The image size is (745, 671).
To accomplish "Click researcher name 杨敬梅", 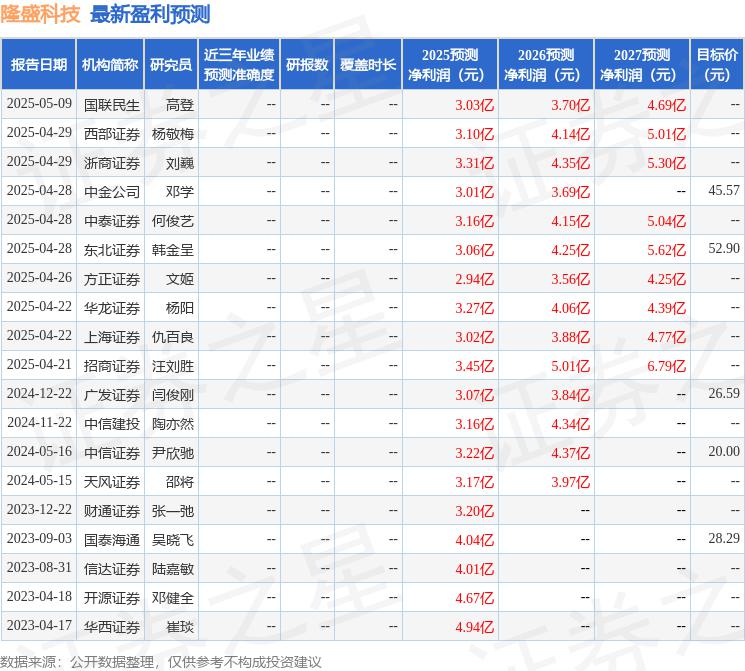I will click(x=172, y=134).
